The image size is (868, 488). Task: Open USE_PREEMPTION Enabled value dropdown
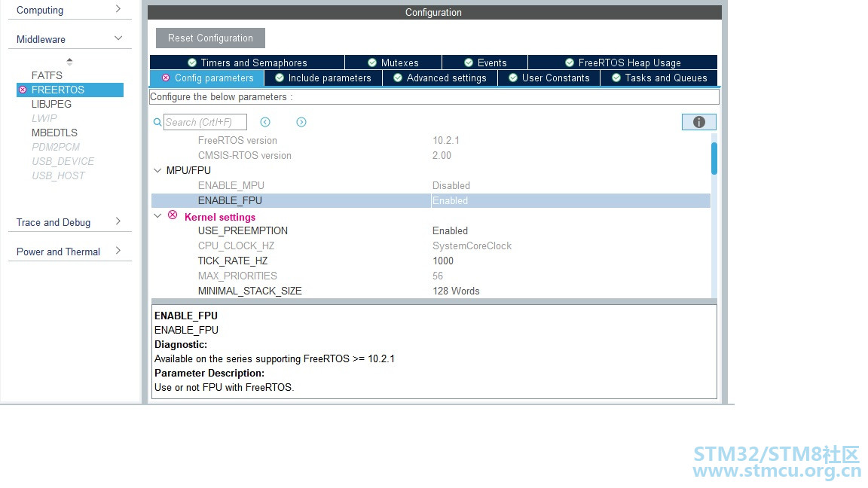(x=450, y=230)
